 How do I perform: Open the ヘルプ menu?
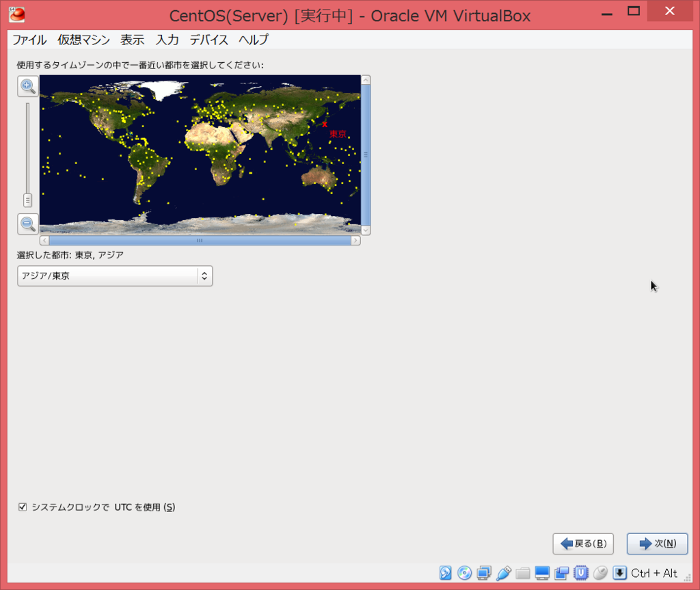click(x=253, y=40)
